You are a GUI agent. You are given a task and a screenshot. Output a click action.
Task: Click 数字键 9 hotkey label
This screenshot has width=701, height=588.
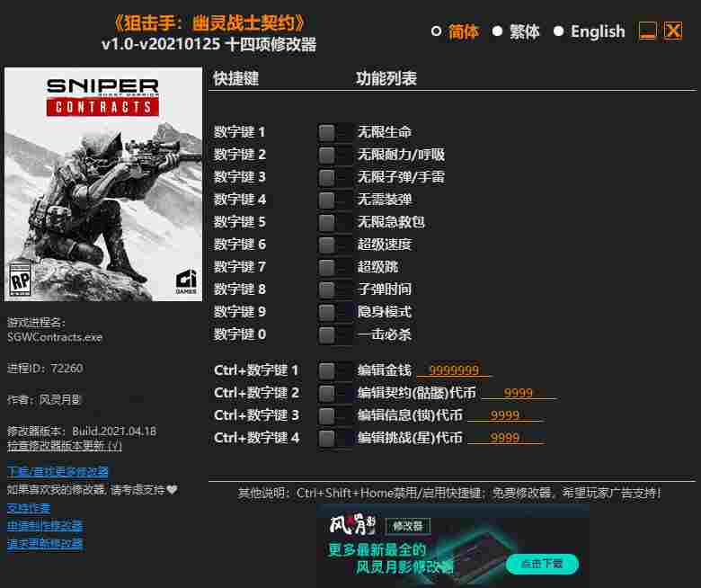pos(240,312)
